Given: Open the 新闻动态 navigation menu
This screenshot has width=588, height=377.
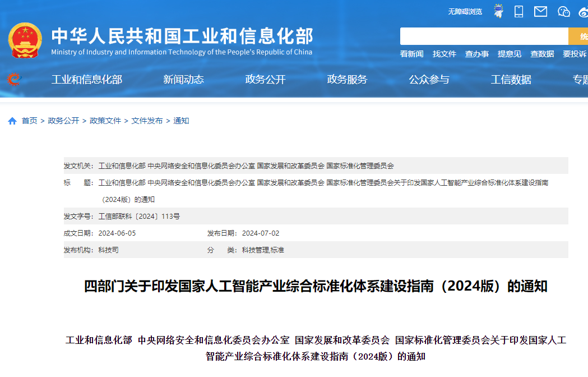Looking at the screenshot, I should pyautogui.click(x=183, y=80).
